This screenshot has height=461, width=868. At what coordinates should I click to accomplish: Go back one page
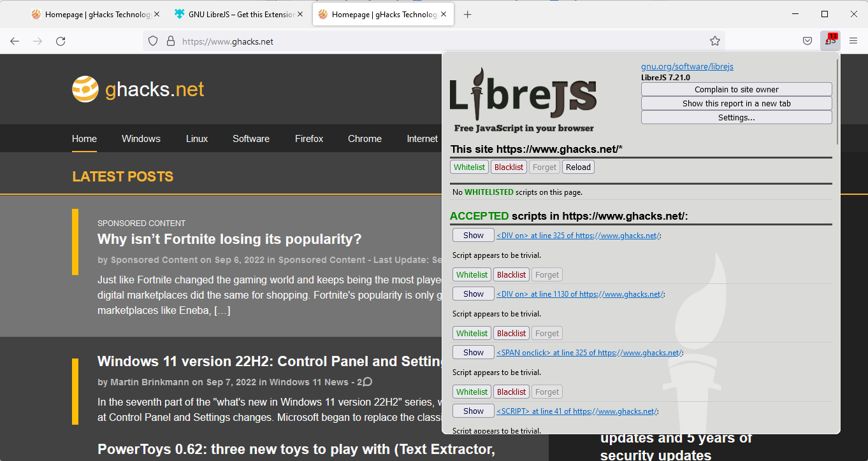tap(15, 41)
